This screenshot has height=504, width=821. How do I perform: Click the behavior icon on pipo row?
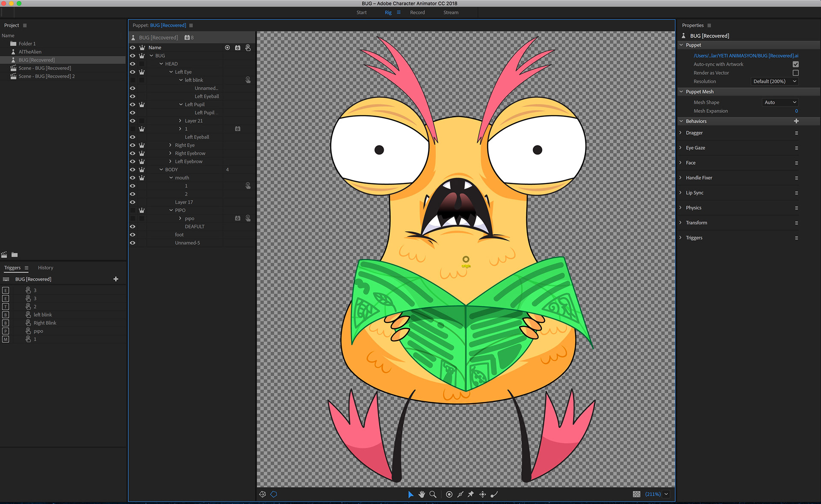[238, 218]
